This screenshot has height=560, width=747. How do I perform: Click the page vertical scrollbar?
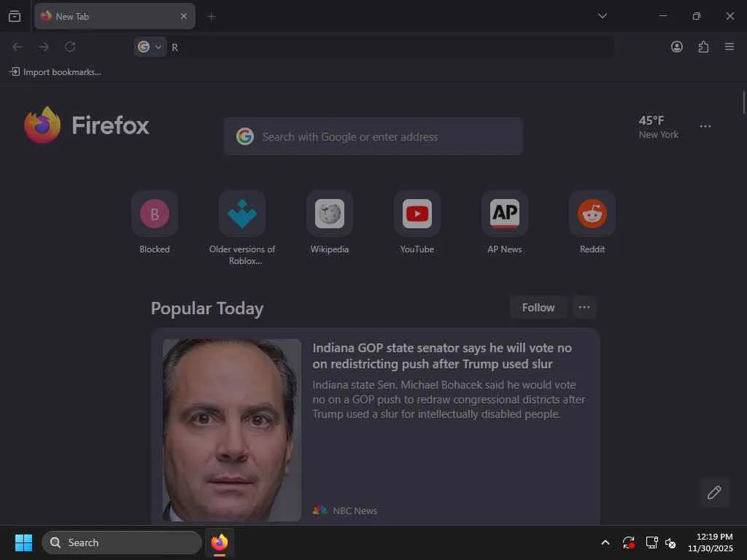tap(743, 103)
